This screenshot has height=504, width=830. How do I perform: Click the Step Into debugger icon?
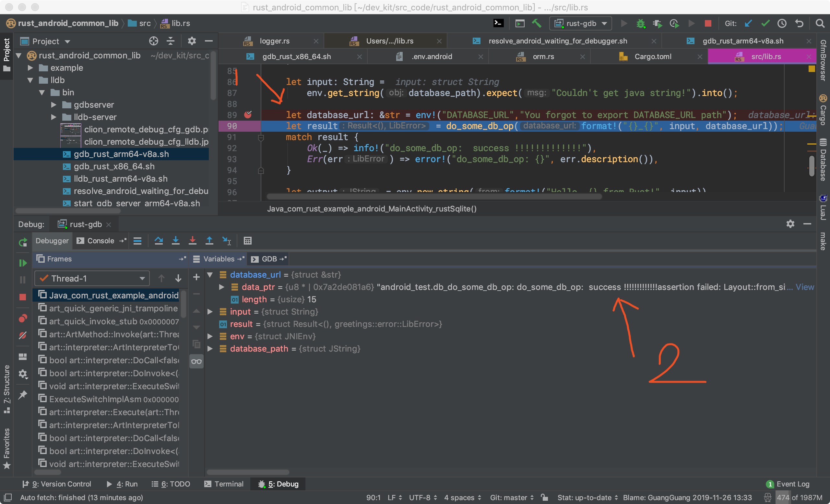(x=175, y=241)
